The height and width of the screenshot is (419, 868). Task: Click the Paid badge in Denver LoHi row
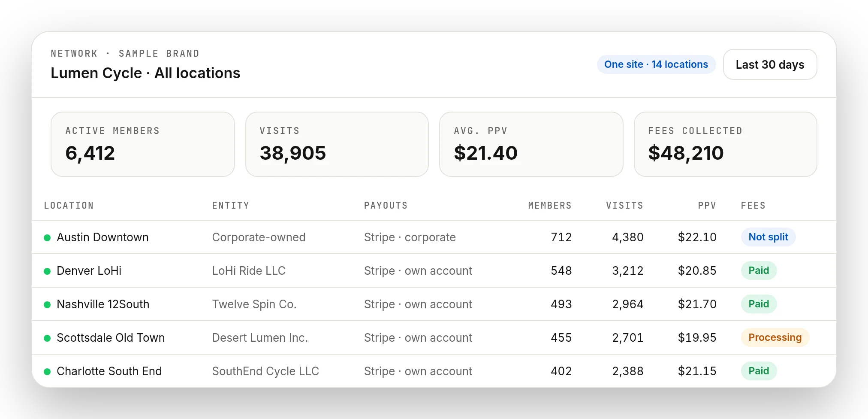[759, 270]
